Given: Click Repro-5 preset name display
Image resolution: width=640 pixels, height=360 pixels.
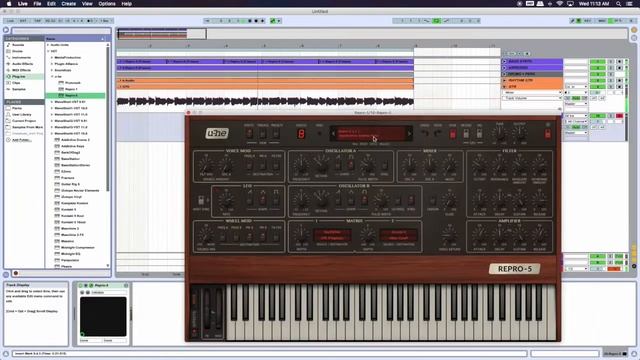Looking at the screenshot, I should point(371,133).
